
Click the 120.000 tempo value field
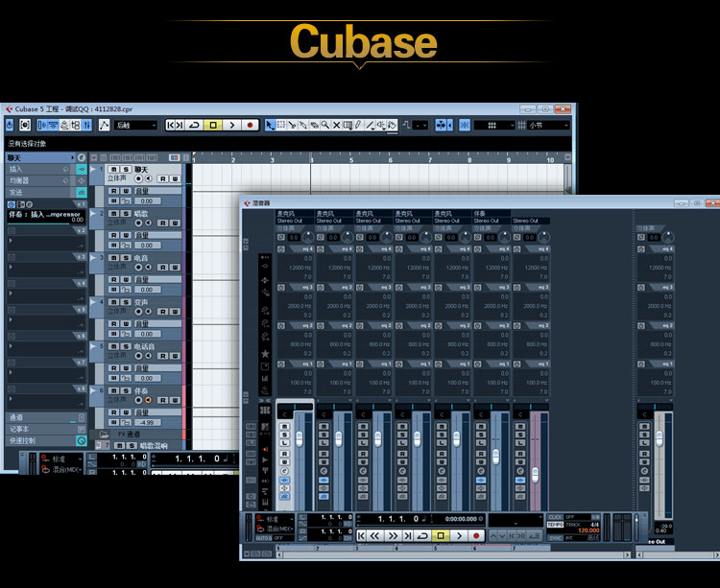pos(588,530)
